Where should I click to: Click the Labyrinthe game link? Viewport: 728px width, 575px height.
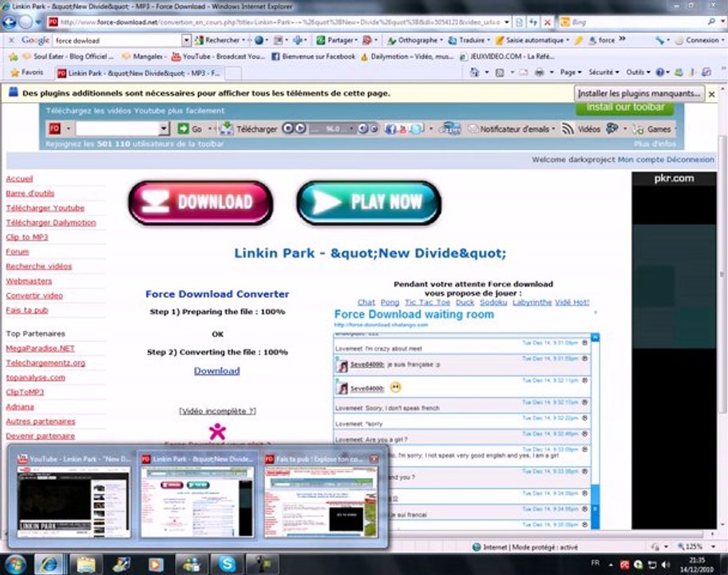(x=532, y=303)
